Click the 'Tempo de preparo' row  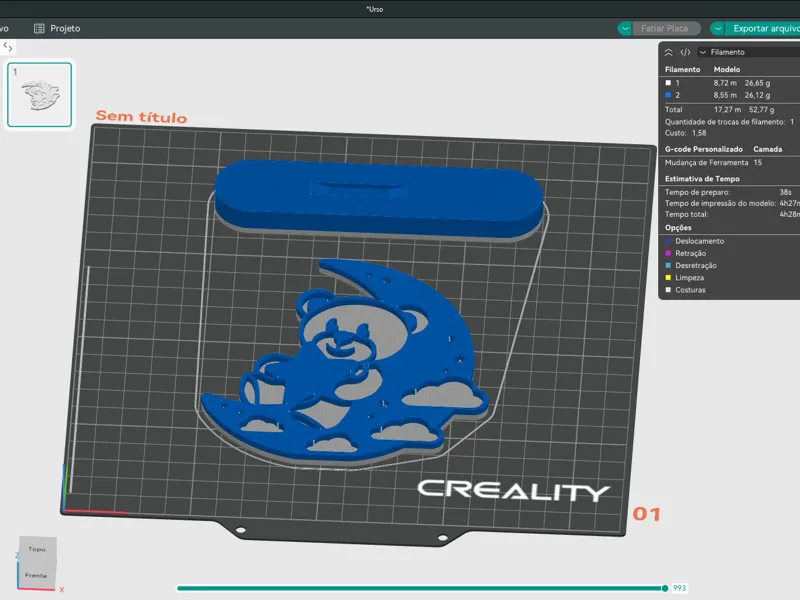pos(730,192)
